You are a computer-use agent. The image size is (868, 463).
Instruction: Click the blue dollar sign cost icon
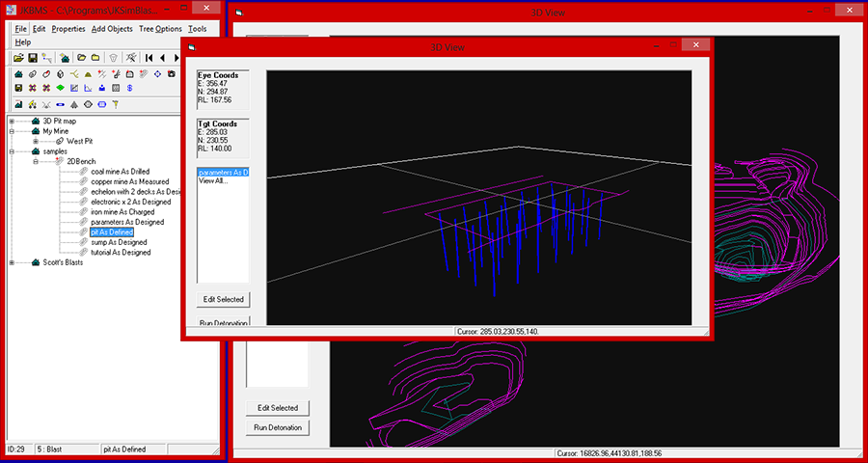[x=129, y=88]
